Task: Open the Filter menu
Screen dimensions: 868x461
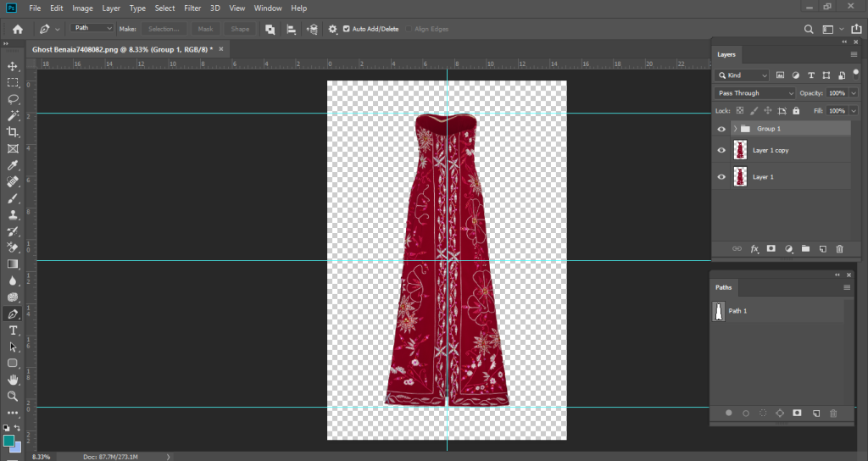Action: coord(192,8)
